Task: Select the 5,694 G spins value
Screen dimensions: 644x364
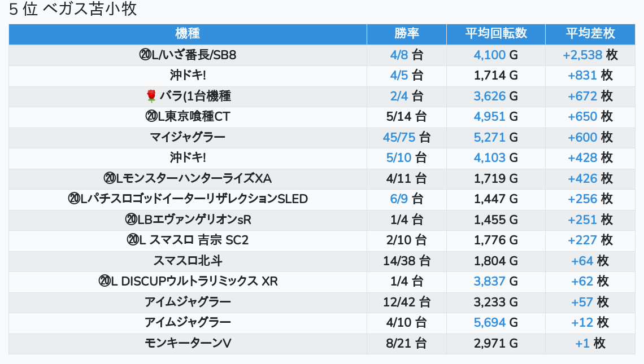Action: coord(496,323)
